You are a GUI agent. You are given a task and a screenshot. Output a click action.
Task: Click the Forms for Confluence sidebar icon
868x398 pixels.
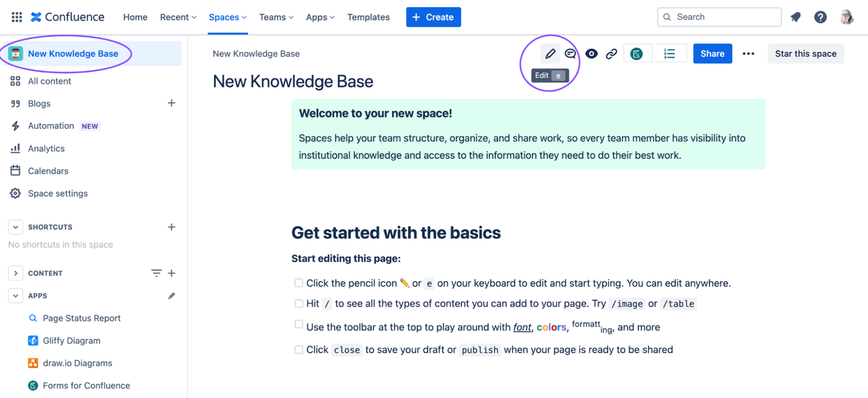[33, 386]
